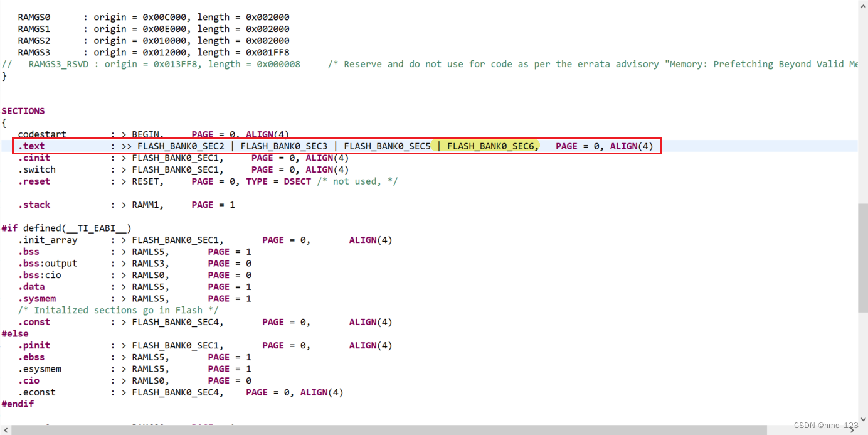Click the .sysmem section line

click(37, 298)
